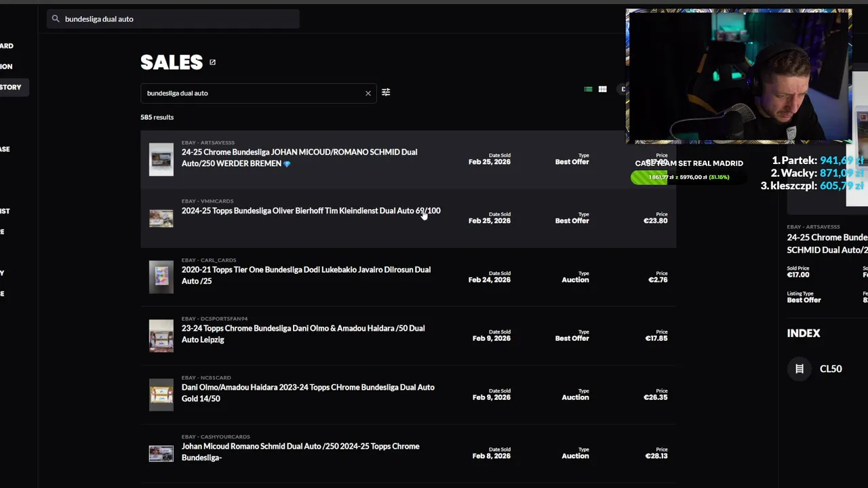Click the €28.13 price of Micoud auction
The width and height of the screenshot is (868, 488).
pyautogui.click(x=656, y=456)
